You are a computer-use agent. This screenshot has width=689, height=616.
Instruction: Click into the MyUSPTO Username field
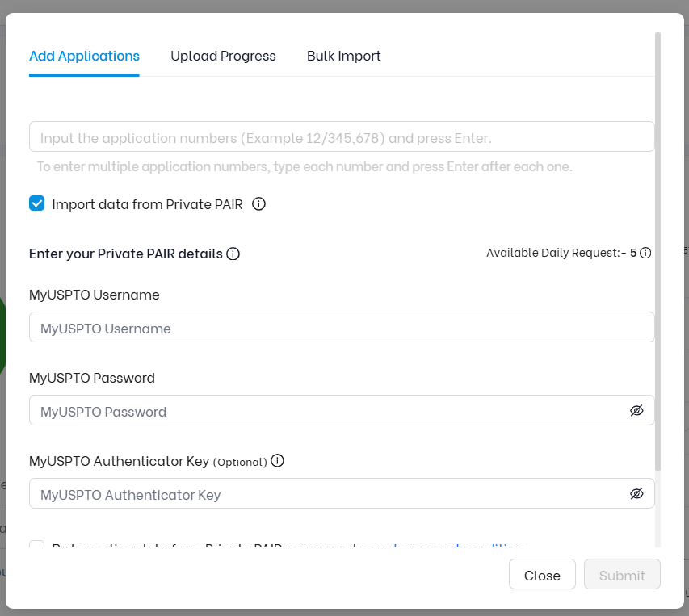coord(341,328)
